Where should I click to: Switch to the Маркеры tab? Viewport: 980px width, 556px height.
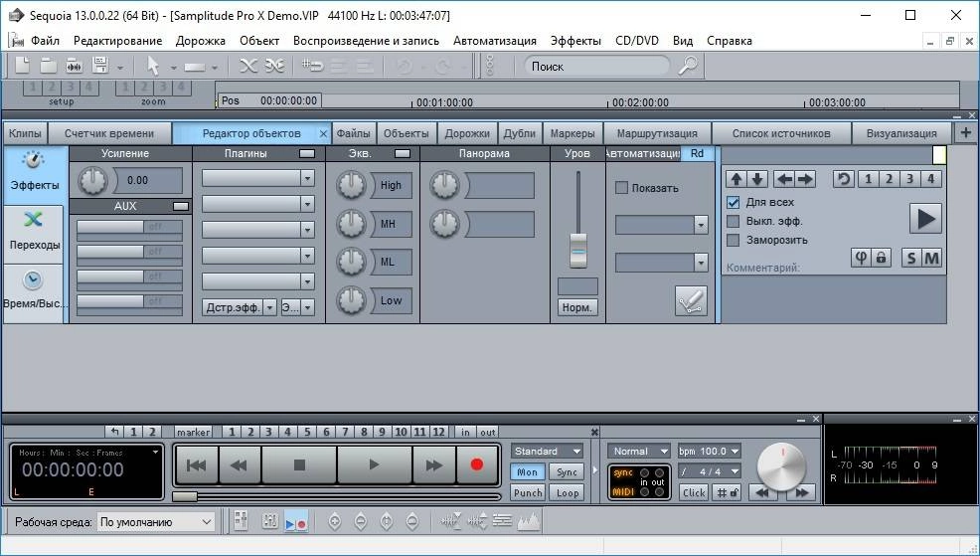point(572,133)
